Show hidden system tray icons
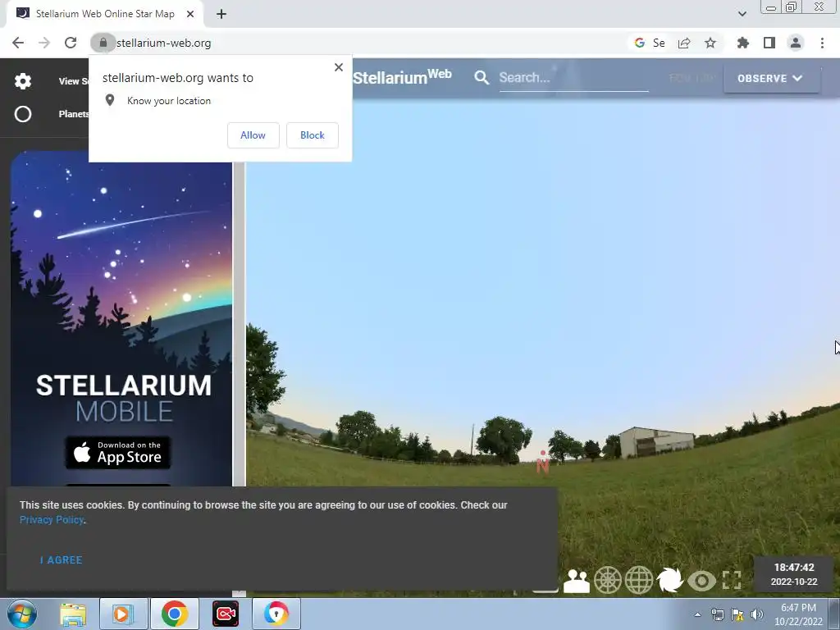840x630 pixels. pyautogui.click(x=697, y=614)
